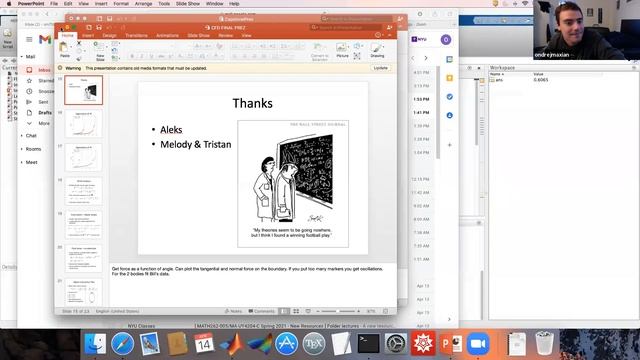Screen dimensions: 640x360
Task: Adjust the zoom slider in PowerPoint status bar
Action: click(x=338, y=311)
